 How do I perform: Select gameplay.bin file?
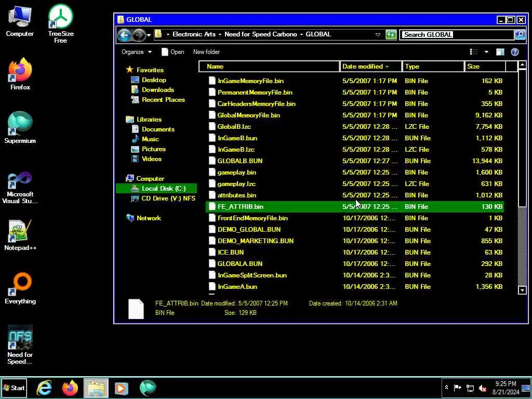[x=354, y=172]
